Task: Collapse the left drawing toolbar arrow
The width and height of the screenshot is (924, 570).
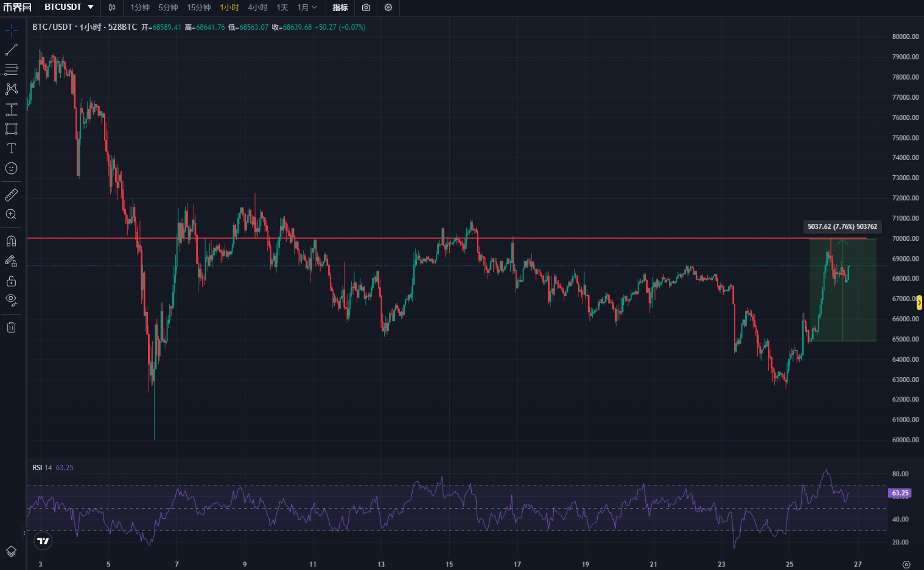Action: pyautogui.click(x=24, y=533)
